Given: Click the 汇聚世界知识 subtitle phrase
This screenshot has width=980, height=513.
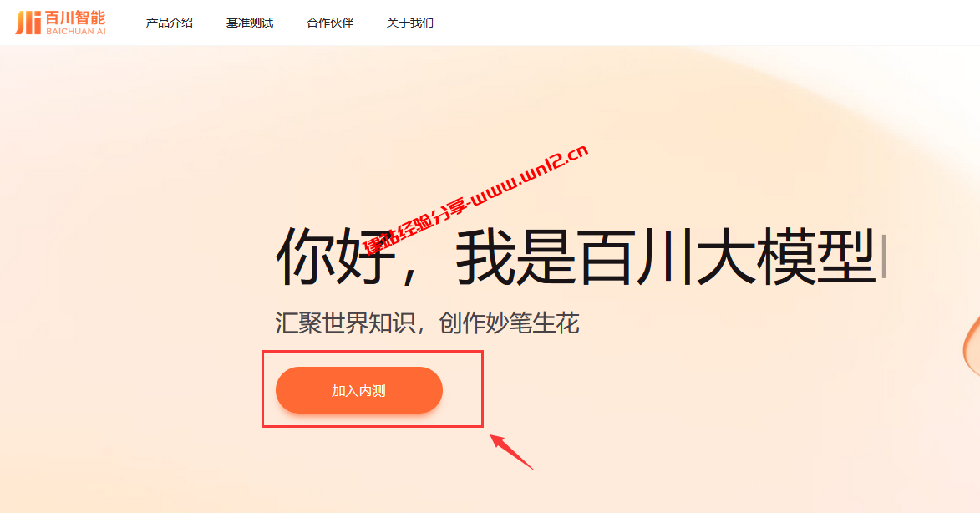Looking at the screenshot, I should [346, 323].
